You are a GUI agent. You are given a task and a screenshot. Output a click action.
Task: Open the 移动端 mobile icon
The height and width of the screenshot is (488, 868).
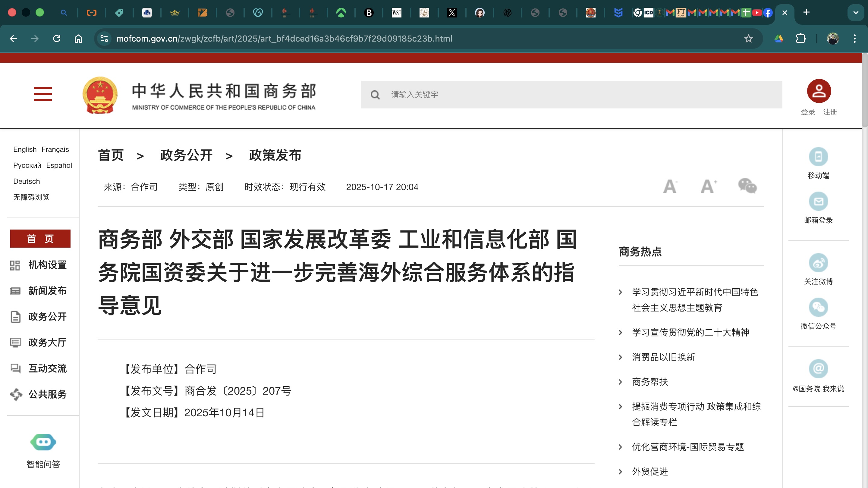[x=818, y=157]
